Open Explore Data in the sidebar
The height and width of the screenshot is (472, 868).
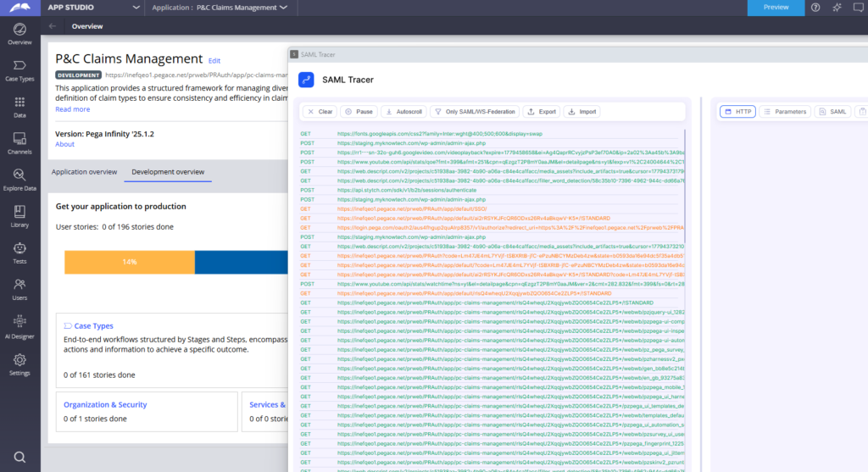19,180
